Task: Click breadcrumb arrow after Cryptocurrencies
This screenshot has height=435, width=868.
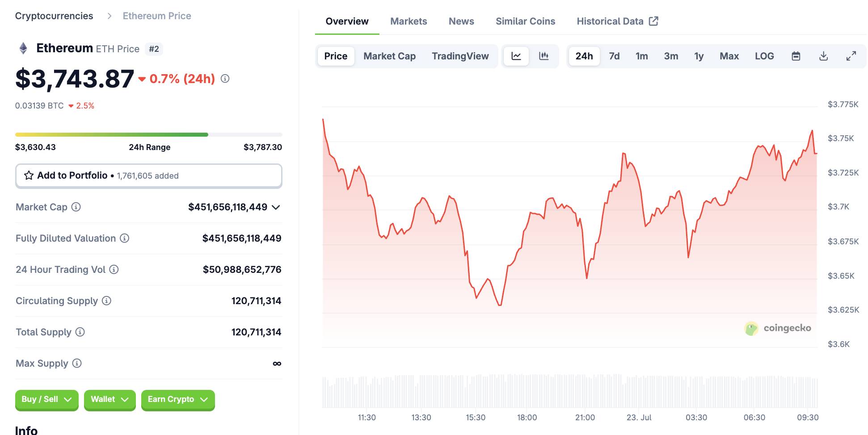Action: pyautogui.click(x=110, y=16)
